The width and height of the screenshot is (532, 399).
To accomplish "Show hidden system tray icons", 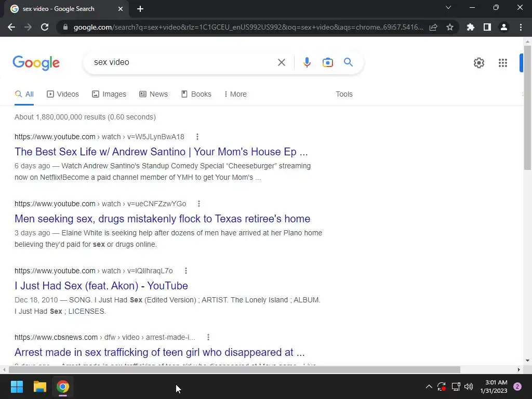I will pyautogui.click(x=429, y=387).
